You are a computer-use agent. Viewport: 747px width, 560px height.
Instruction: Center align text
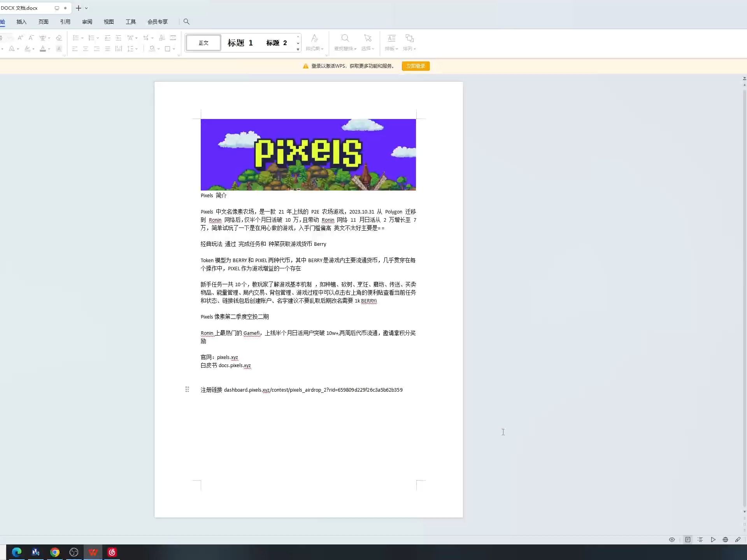(x=86, y=49)
